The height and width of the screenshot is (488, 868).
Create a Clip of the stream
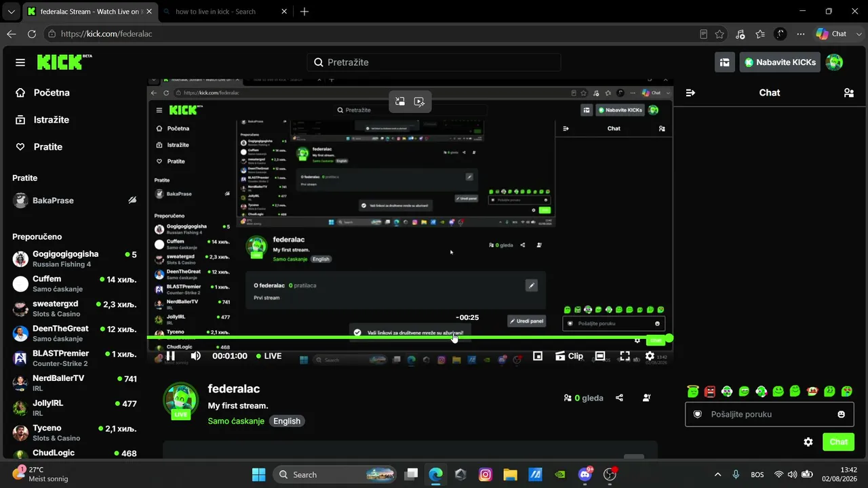coord(569,356)
